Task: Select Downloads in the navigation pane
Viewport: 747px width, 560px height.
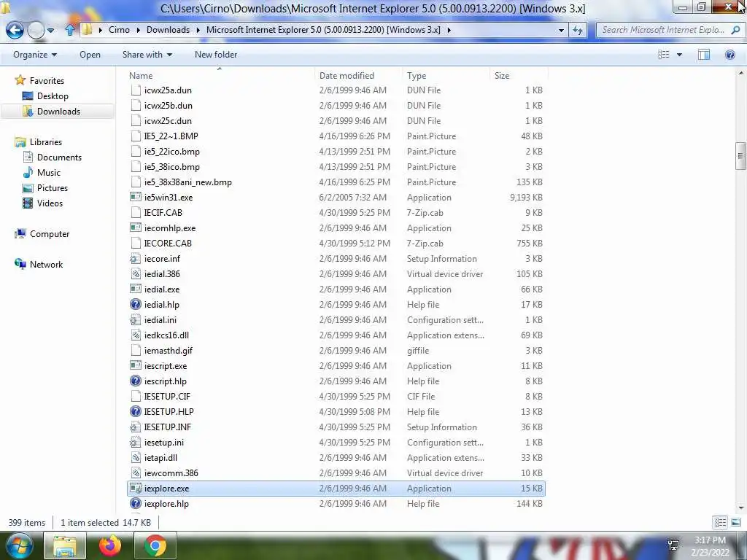Action: point(58,112)
